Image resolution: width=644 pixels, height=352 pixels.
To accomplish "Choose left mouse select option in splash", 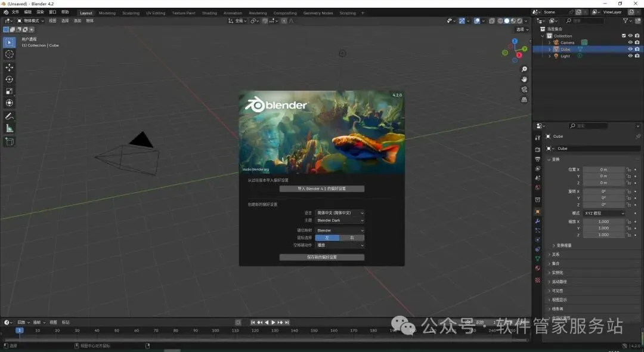I will pyautogui.click(x=327, y=238).
